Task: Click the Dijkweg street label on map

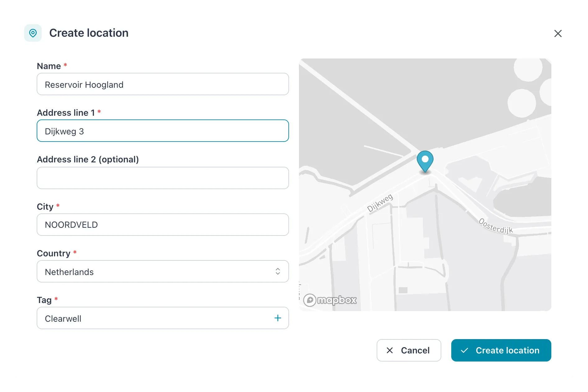Action: click(380, 203)
